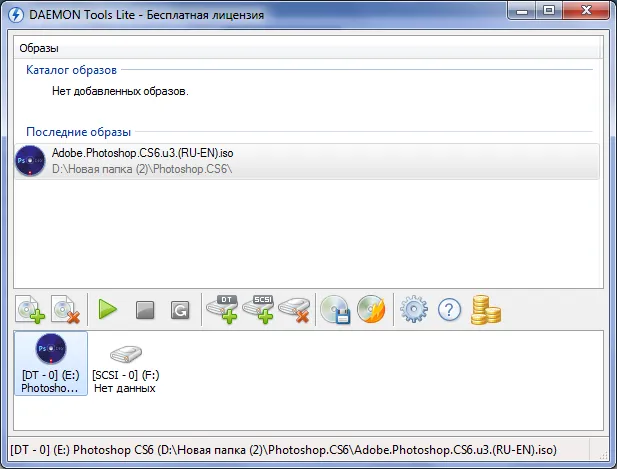This screenshot has width=617, height=469.
Task: Click the Последние образы section header
Action: coord(78,132)
